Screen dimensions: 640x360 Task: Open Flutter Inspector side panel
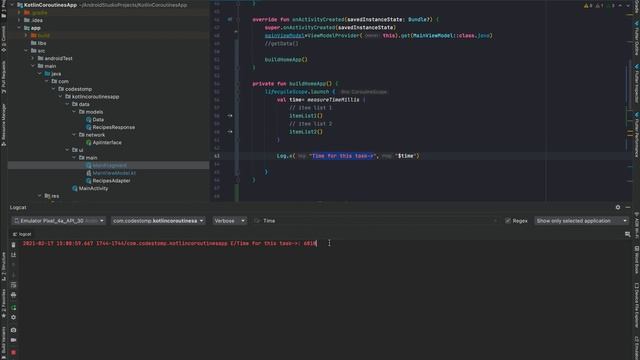(x=636, y=84)
